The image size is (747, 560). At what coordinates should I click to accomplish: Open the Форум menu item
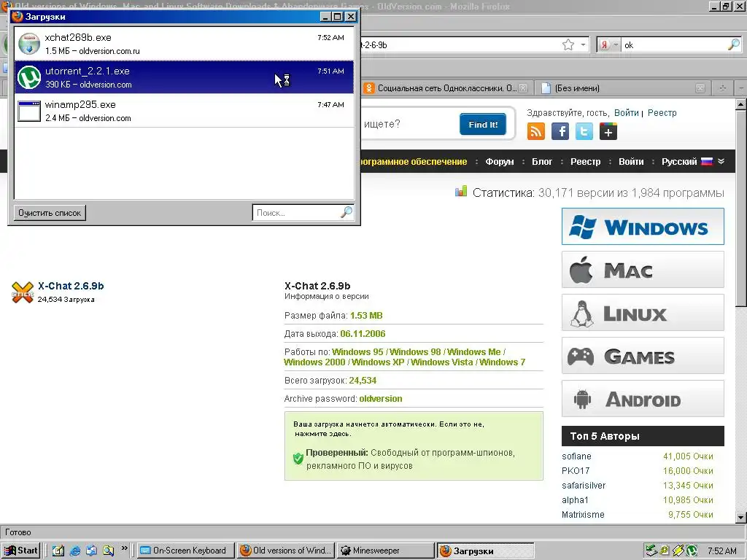point(499,161)
